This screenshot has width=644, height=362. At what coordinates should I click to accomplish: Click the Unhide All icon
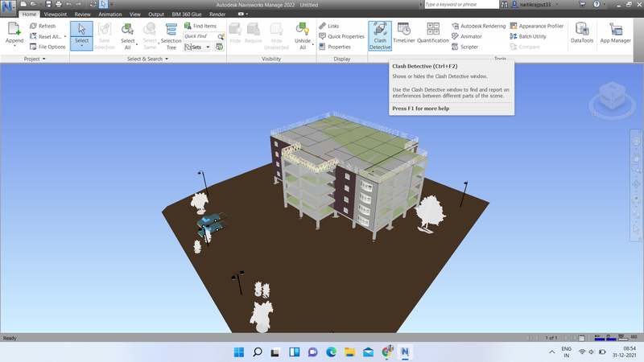pyautogui.click(x=303, y=29)
